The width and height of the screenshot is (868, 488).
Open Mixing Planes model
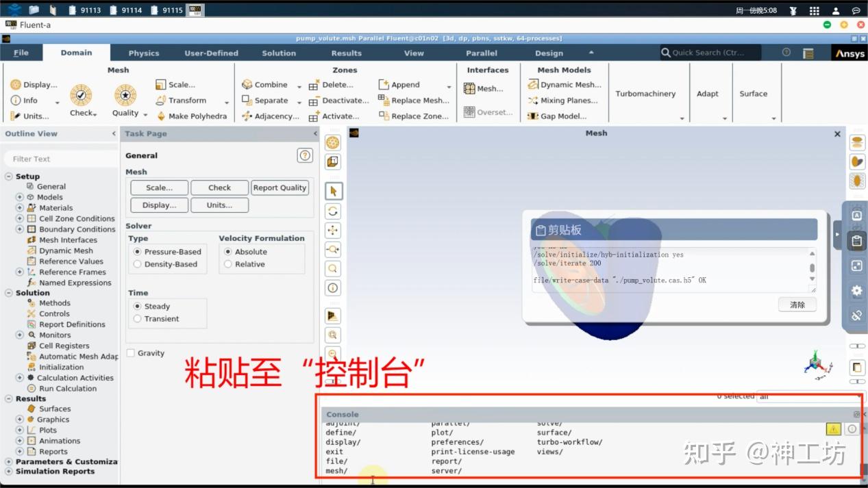pyautogui.click(x=562, y=101)
